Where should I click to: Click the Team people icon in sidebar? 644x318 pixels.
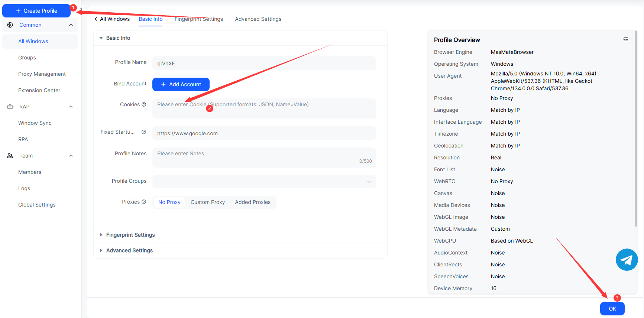pos(10,156)
